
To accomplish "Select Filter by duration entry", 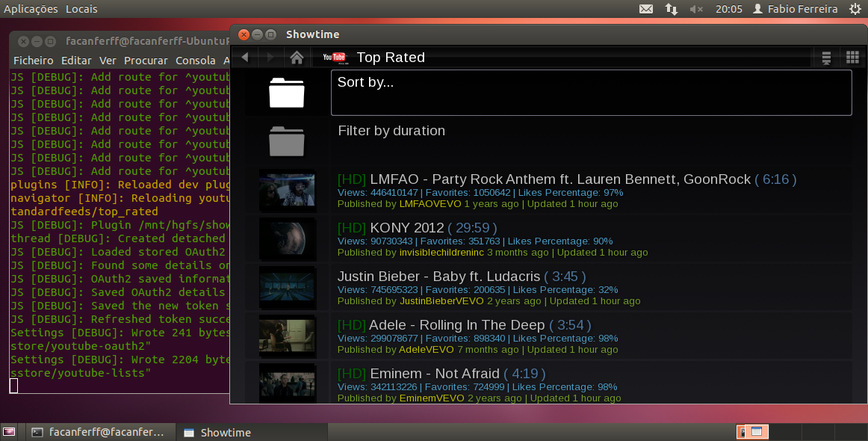I will coord(591,141).
